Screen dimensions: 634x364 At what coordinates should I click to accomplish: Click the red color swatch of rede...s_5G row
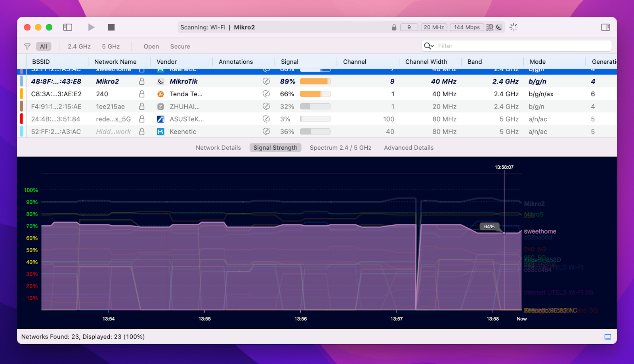click(x=21, y=119)
